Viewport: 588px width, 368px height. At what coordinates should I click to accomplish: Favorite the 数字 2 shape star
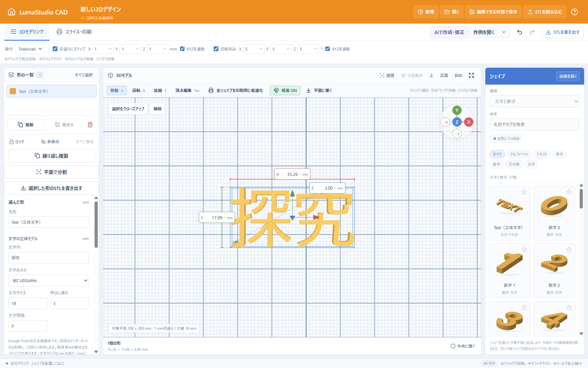click(569, 250)
